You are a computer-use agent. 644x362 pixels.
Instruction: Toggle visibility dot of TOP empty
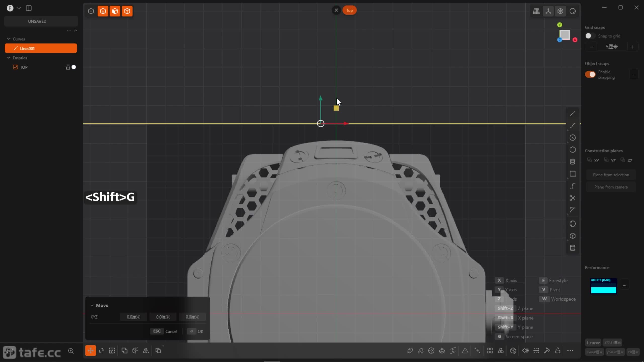[x=74, y=67]
